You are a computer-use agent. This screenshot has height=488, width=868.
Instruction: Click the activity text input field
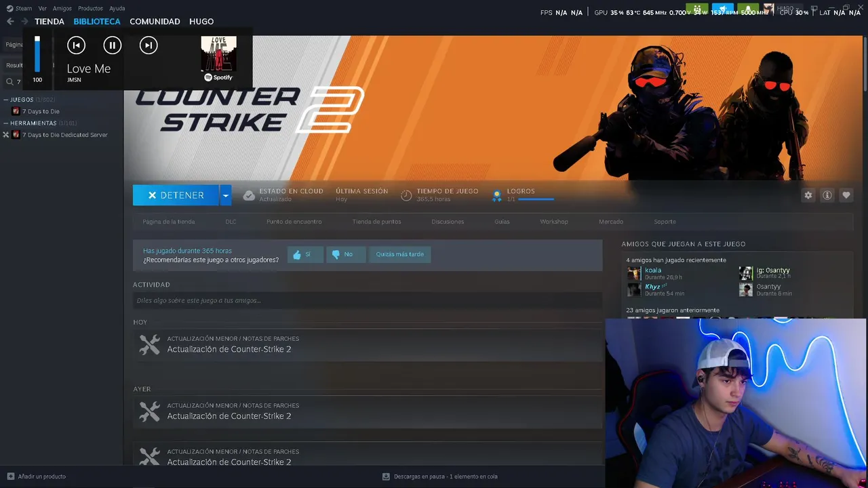pos(368,300)
